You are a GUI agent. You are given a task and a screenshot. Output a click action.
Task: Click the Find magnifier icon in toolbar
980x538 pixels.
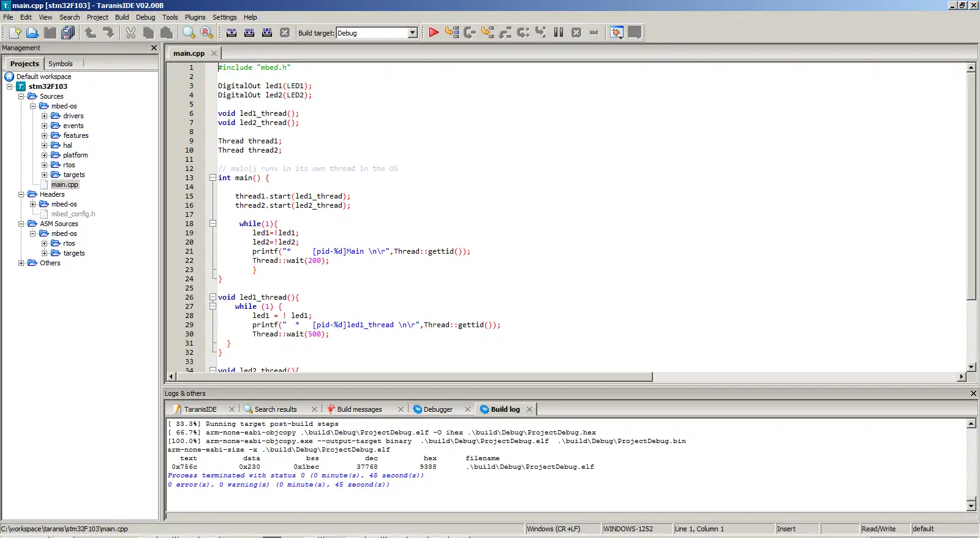coord(189,32)
